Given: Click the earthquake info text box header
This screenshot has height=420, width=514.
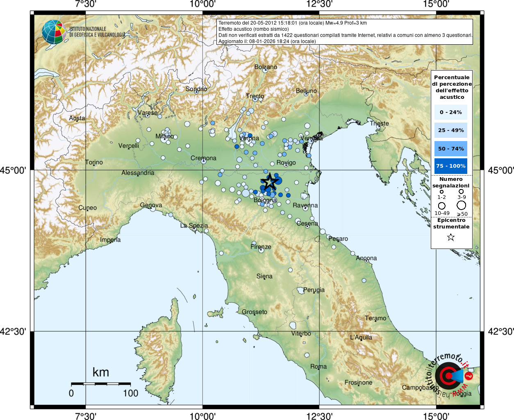Looking at the screenshot, I should point(293,23).
